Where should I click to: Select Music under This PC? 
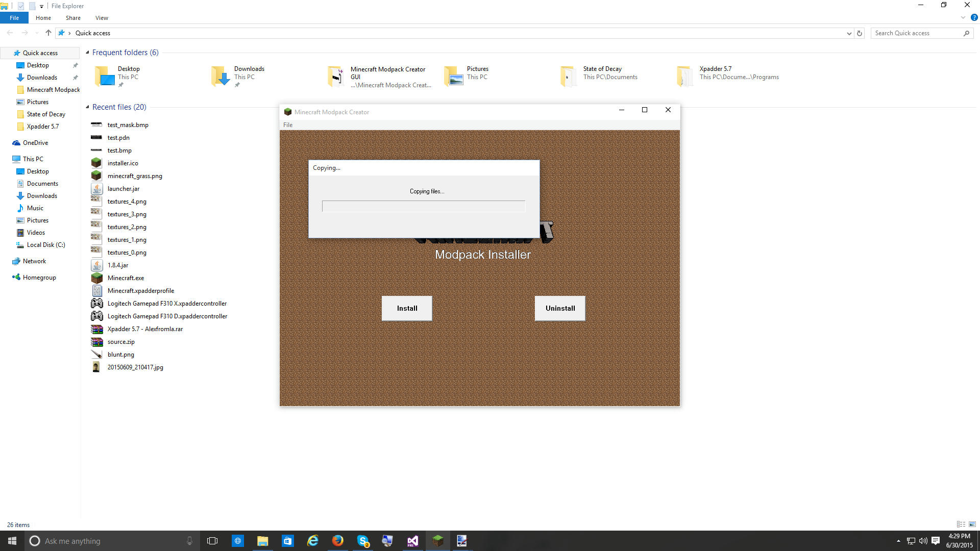pos(35,208)
